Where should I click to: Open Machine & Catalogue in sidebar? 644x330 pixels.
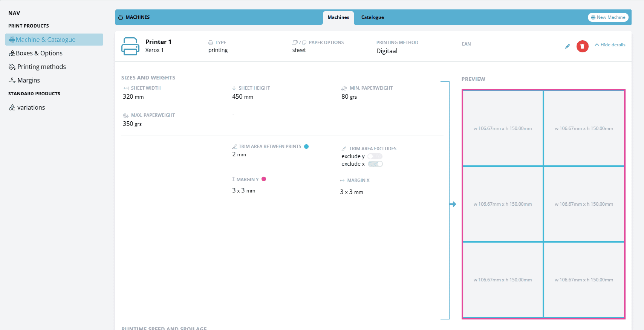click(45, 40)
